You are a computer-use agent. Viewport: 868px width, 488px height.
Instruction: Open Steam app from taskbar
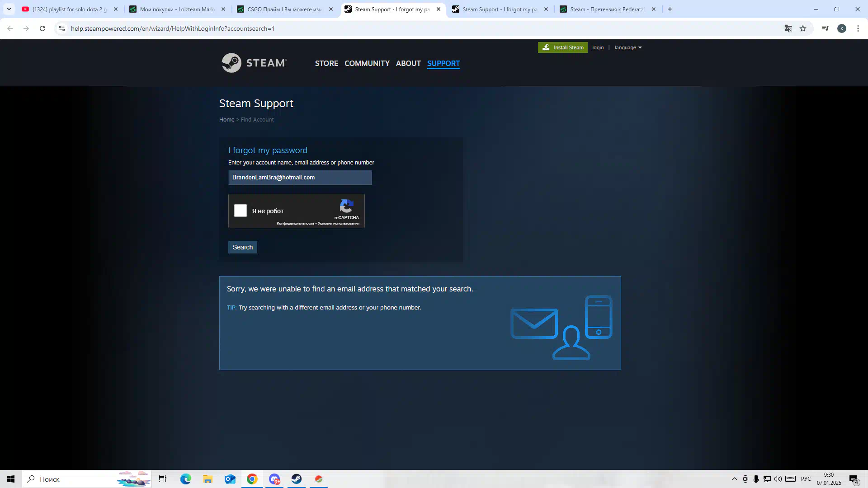[x=297, y=479]
